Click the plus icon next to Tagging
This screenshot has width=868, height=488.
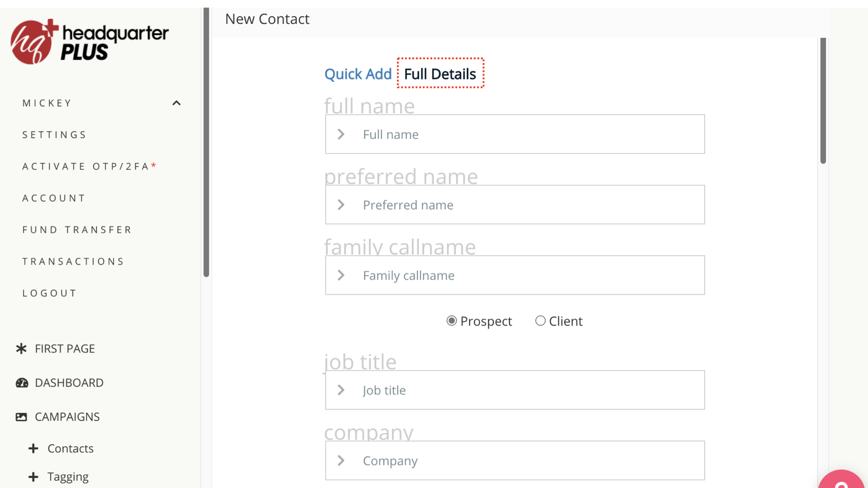click(33, 477)
